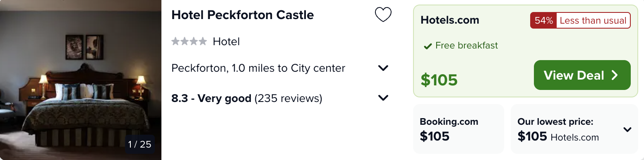Image resolution: width=644 pixels, height=160 pixels.
Task: Click the Peckforton, 1.0 miles to City center text
Action: pos(258,68)
